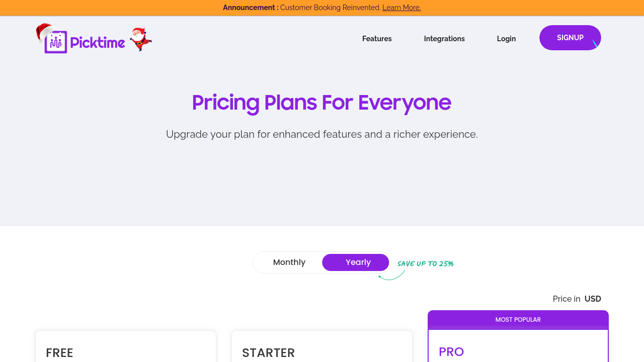
Task: Click the Santa Claus icon beside logo
Action: [x=140, y=39]
